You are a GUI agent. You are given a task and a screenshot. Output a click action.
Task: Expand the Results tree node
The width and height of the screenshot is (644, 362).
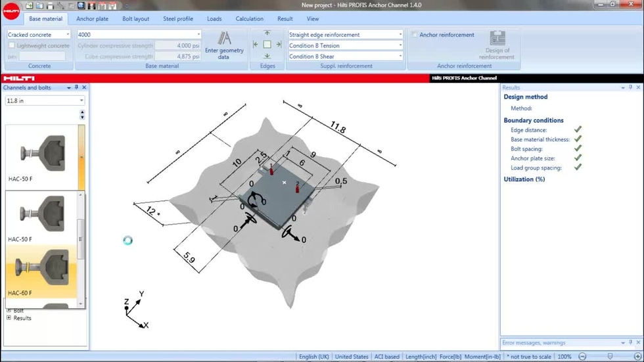(x=9, y=318)
